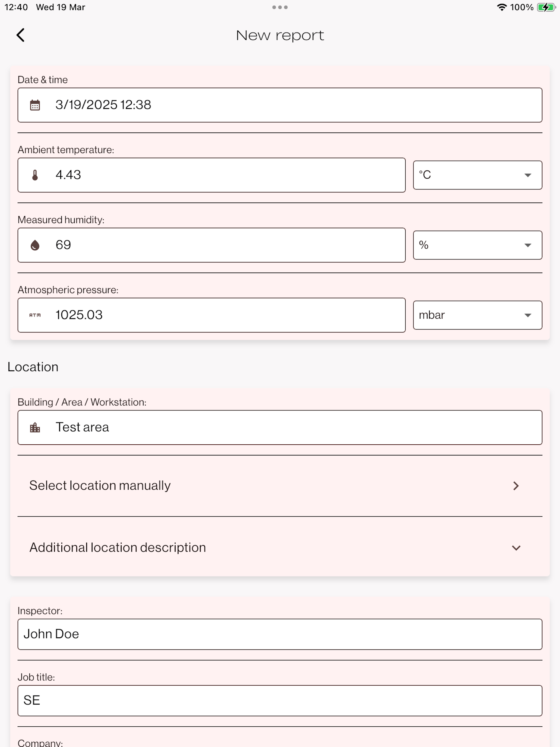Click the Job title label

pos(36,677)
